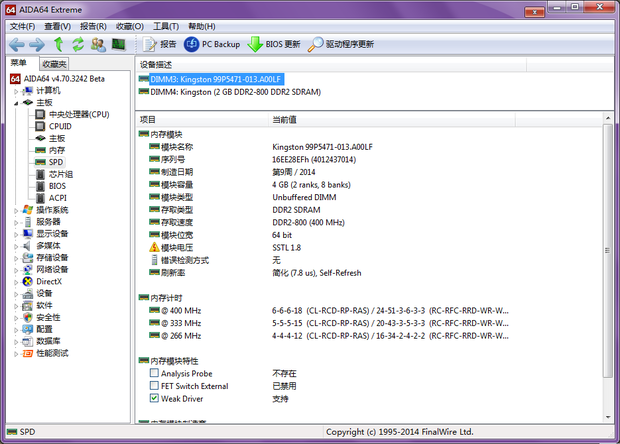This screenshot has height=444, width=620.
Task: Open the users management toolbar icon
Action: tap(98, 44)
